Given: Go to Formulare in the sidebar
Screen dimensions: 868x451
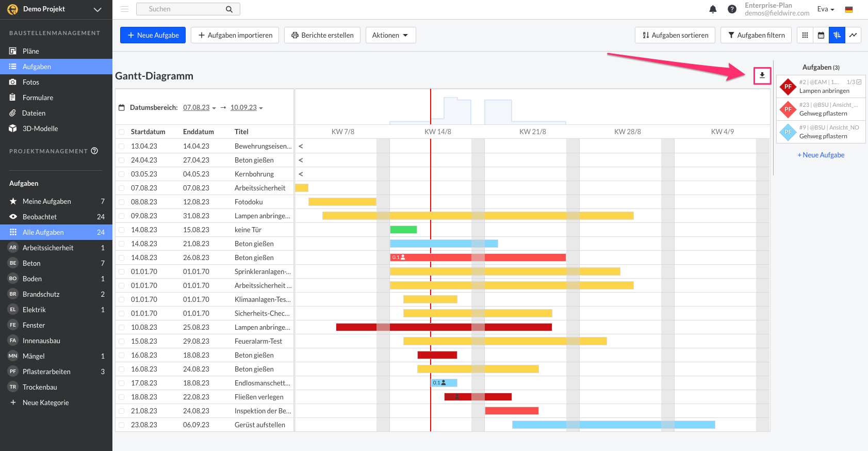Looking at the screenshot, I should click(38, 98).
